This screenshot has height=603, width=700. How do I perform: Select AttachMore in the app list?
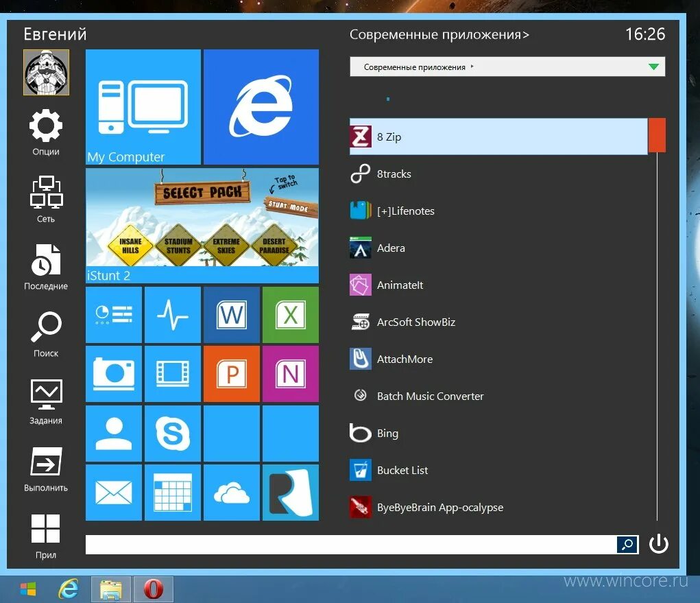point(498,359)
